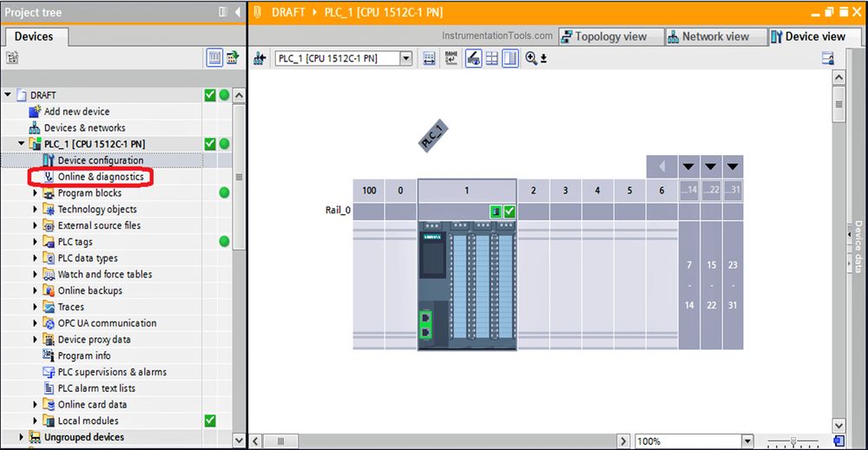Click the device view vertical scrollbar thumb
This screenshot has height=450, width=868.
838,104
